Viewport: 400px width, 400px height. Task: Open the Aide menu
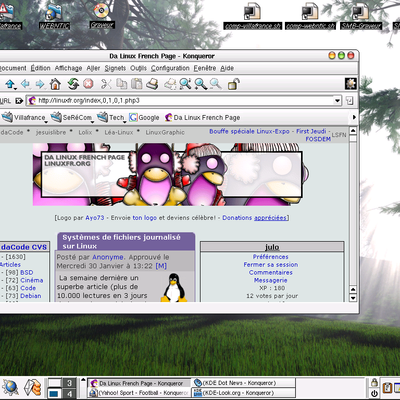point(227,68)
